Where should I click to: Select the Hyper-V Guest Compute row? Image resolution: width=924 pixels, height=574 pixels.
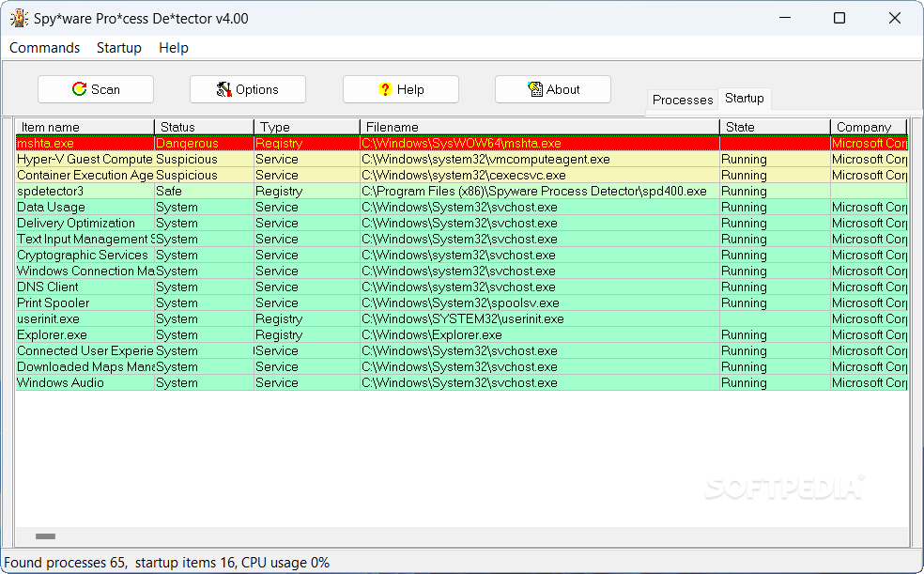tap(461, 159)
